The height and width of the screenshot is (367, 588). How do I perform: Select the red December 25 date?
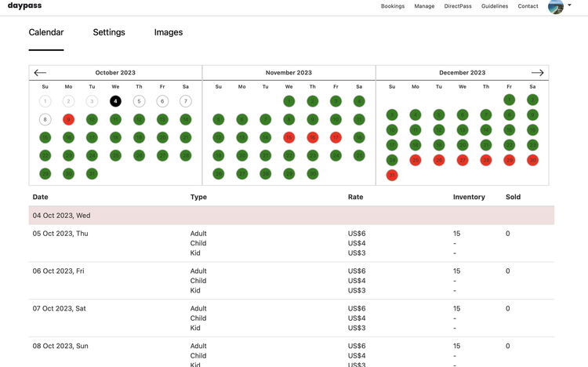pyautogui.click(x=415, y=160)
